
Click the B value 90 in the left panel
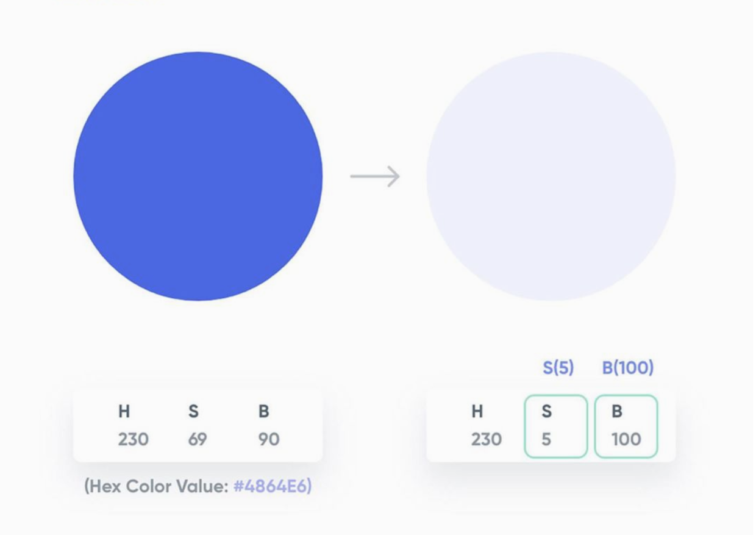coord(269,439)
